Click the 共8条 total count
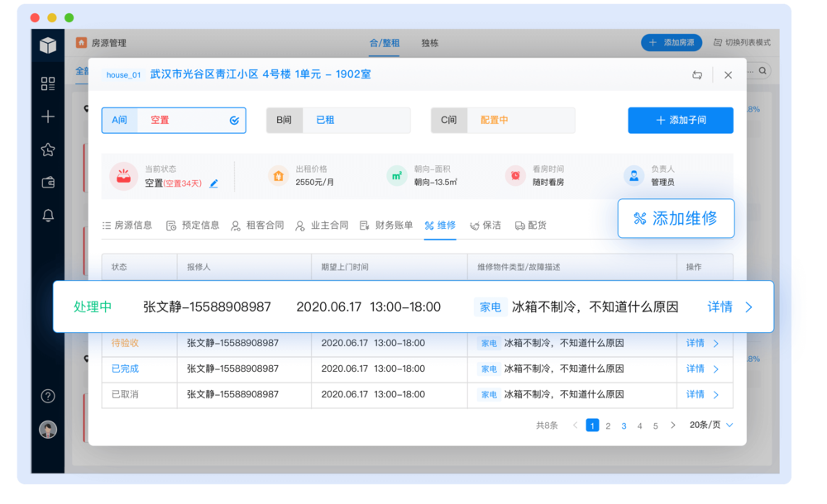 547,426
